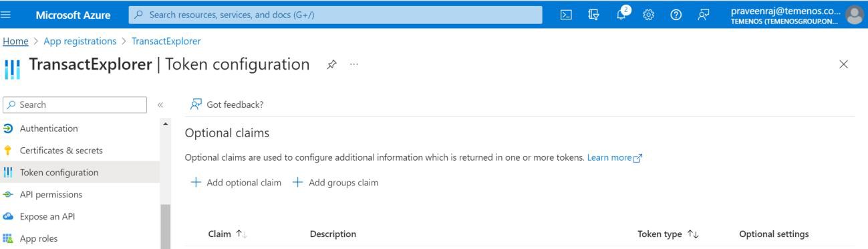Viewport: 868px width, 249px height.
Task: Click Add optional claim
Action: 236,183
